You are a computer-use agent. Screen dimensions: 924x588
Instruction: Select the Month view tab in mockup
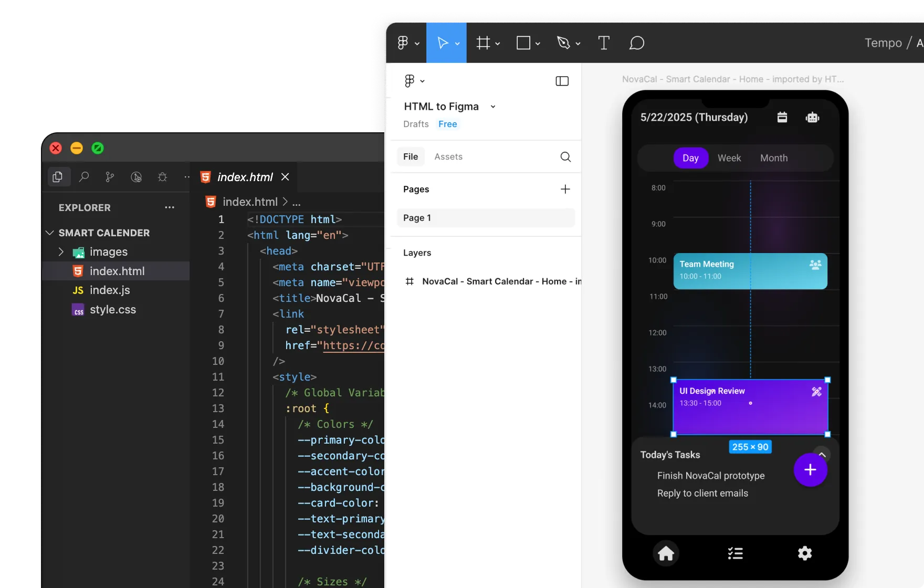coord(774,158)
